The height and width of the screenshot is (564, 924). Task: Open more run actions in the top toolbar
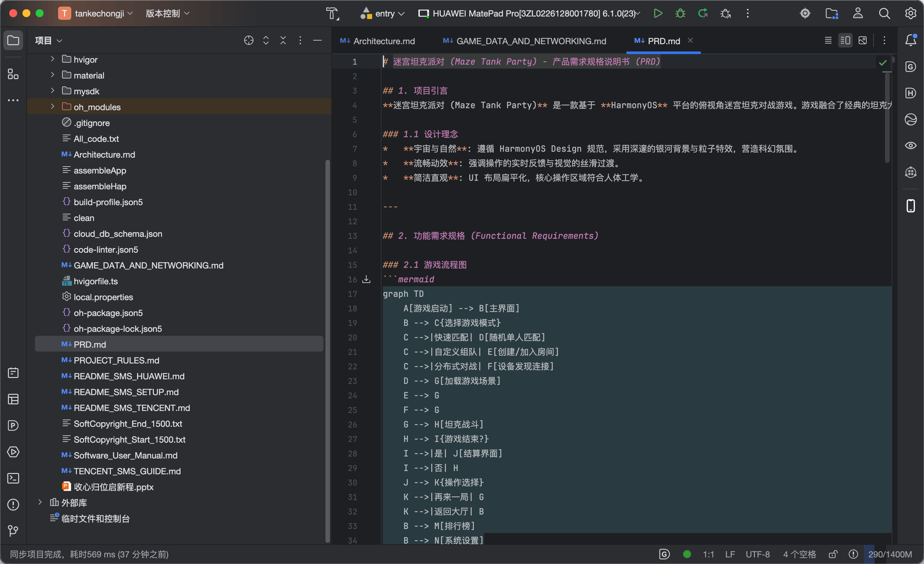748,14
